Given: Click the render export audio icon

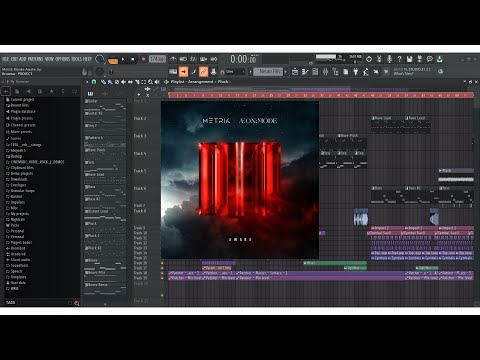Looking at the screenshot, I should [x=420, y=59].
